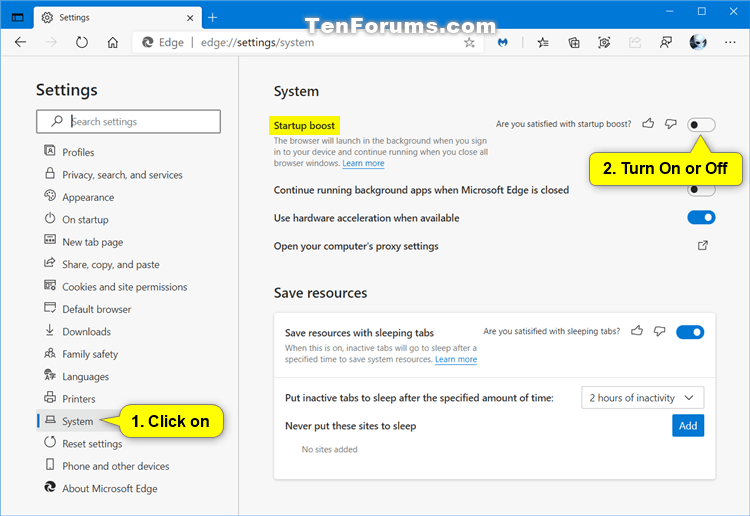Screen dimensions: 750x516
Task: Click Open your computer's proxy settings
Action: [x=356, y=246]
